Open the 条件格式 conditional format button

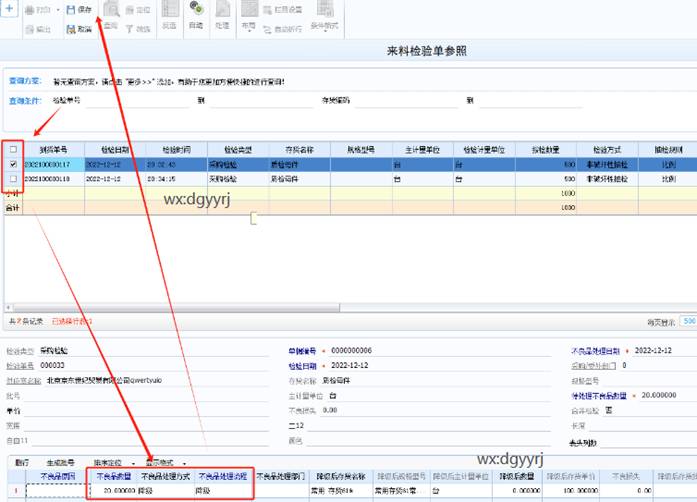(x=324, y=16)
